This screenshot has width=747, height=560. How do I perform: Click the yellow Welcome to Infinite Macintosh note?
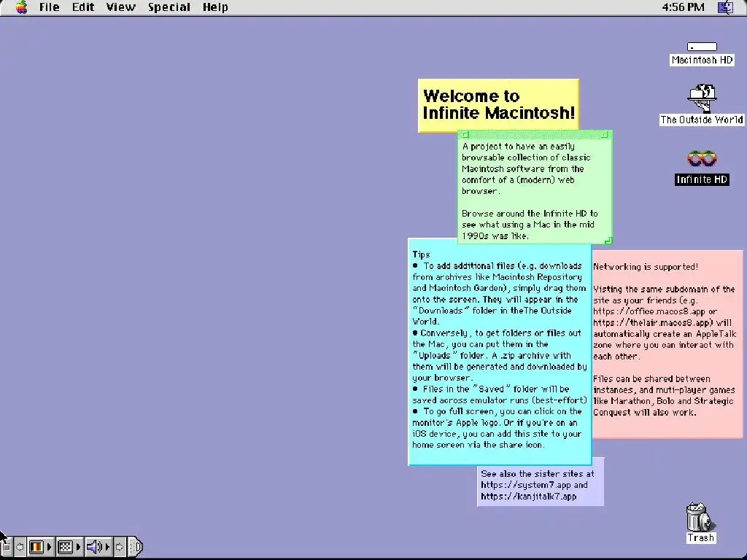coord(498,105)
